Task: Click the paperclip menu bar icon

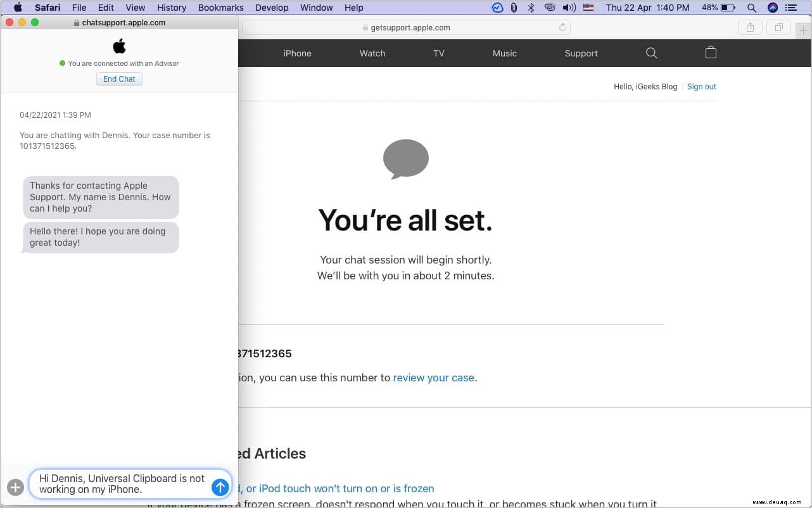Action: pyautogui.click(x=514, y=8)
